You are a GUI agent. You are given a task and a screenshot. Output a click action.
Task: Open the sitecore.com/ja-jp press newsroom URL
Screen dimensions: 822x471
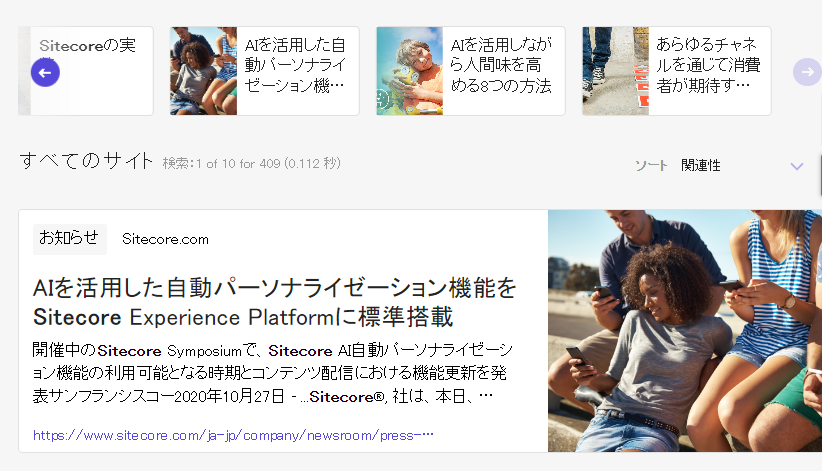click(233, 435)
